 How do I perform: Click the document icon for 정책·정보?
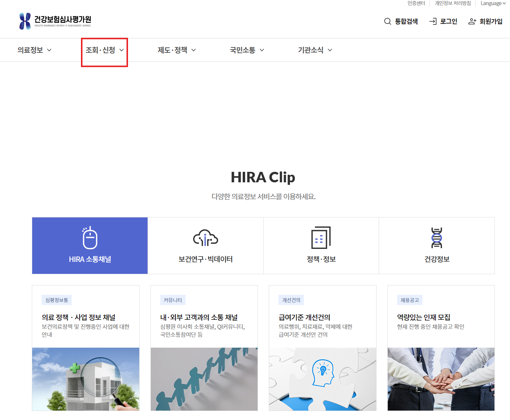(321, 238)
